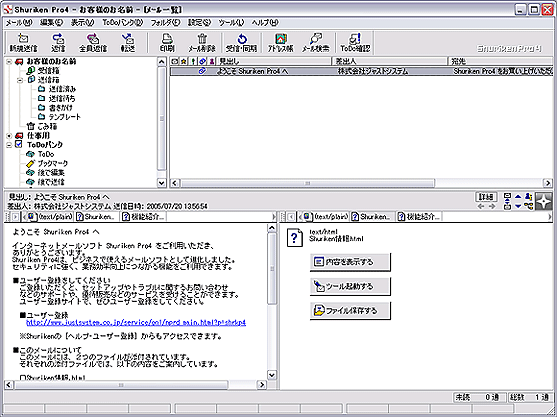Switch to 機能紹介.. tab in right pane
The width and height of the screenshot is (557, 417).
point(419,216)
